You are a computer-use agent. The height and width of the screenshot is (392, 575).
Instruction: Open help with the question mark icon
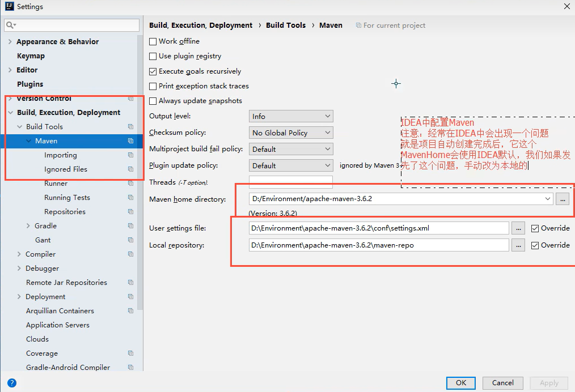[x=12, y=383]
